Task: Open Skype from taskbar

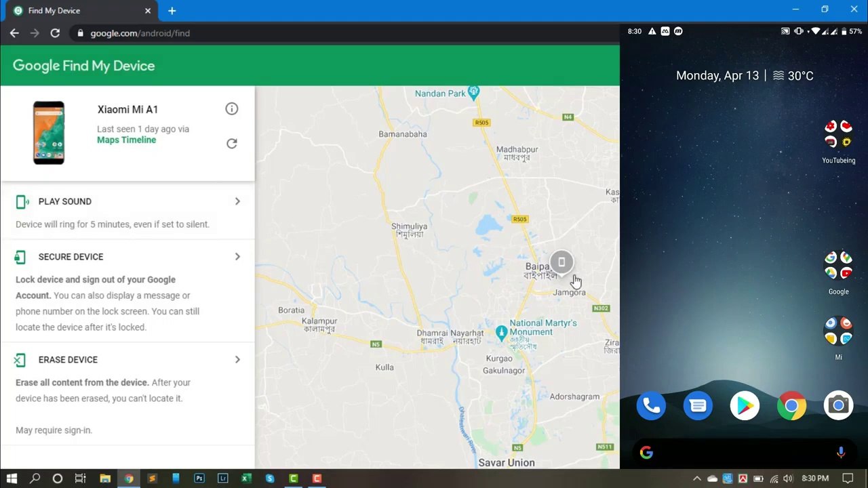Action: point(270,479)
